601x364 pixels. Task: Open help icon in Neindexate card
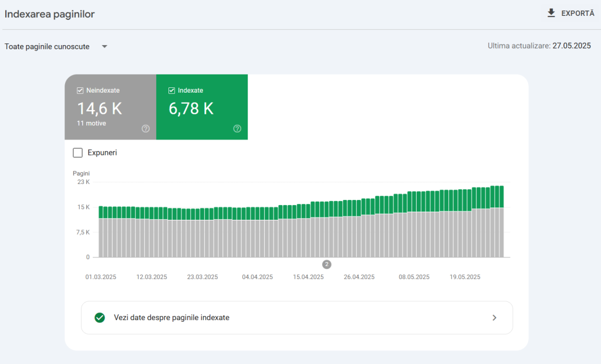[146, 128]
